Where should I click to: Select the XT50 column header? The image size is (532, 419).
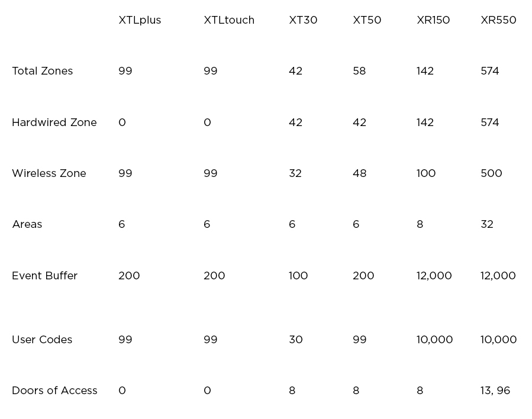367,20
